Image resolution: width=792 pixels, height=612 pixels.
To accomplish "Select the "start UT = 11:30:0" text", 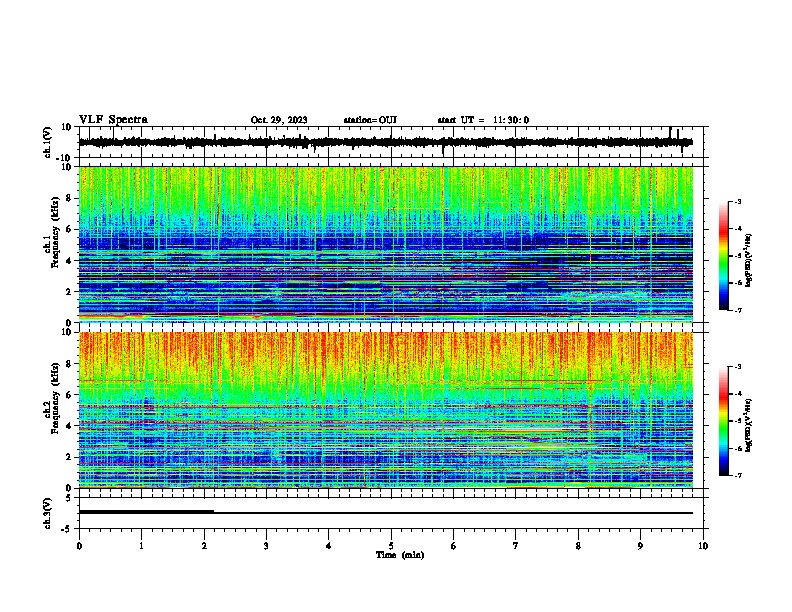I will pyautogui.click(x=483, y=120).
